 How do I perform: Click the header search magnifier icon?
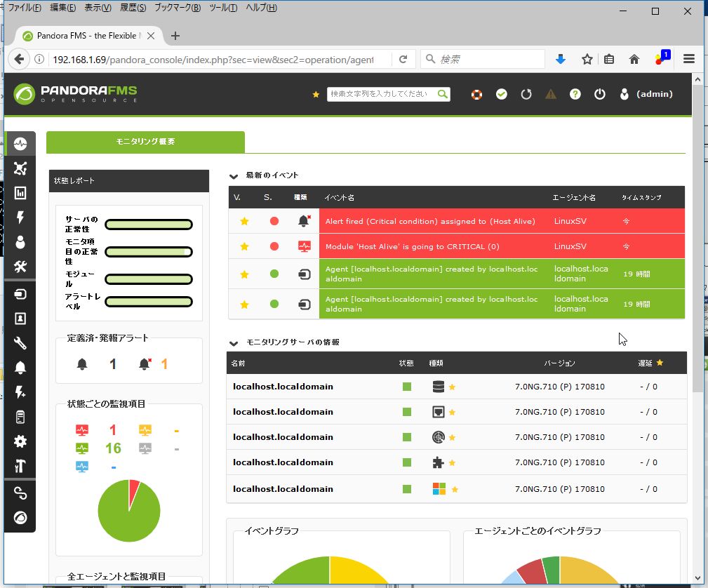tap(443, 94)
